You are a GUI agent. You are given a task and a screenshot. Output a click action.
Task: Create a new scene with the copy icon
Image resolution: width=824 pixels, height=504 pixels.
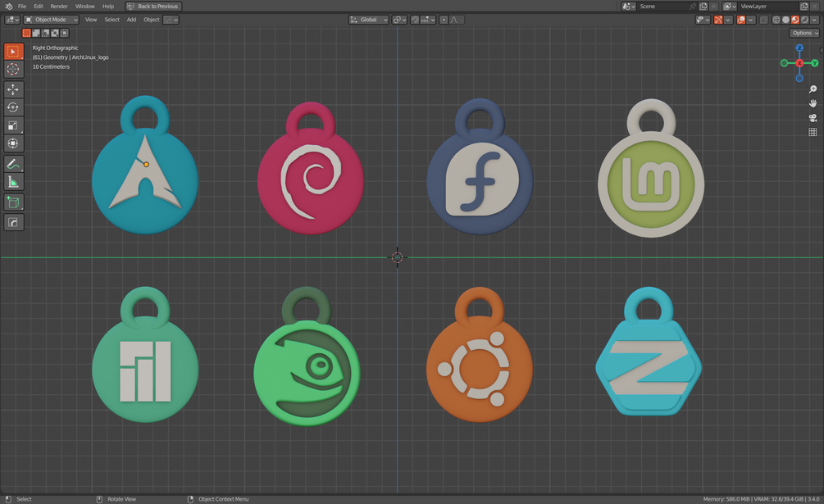pyautogui.click(x=703, y=7)
